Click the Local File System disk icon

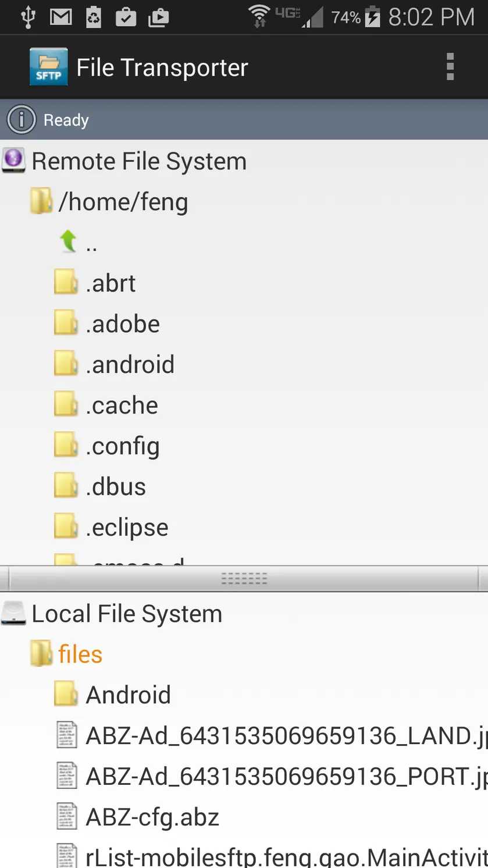pos(13,613)
